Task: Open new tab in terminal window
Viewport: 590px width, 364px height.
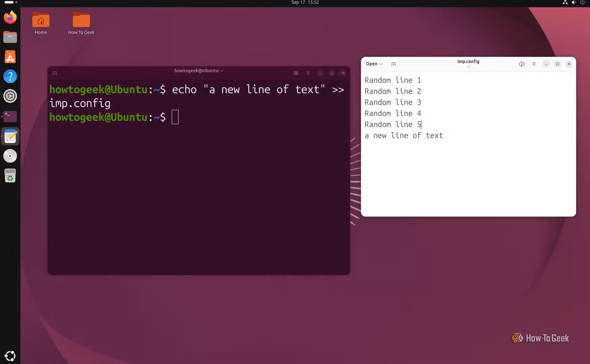Action: coord(55,73)
